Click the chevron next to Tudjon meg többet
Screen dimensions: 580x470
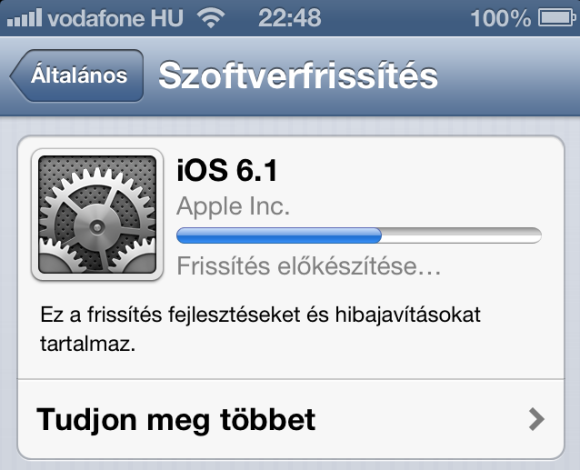(x=536, y=419)
